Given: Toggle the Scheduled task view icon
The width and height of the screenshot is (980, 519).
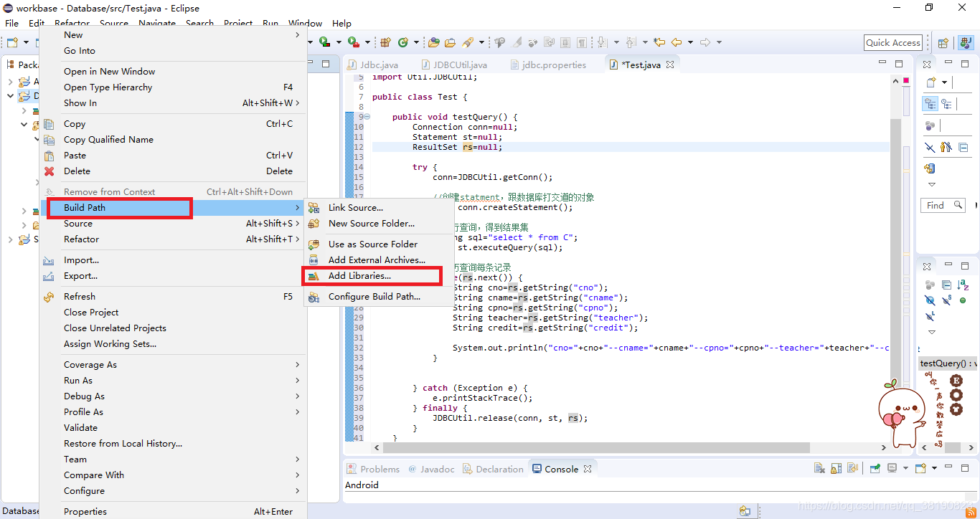Looking at the screenshot, I should [947, 103].
